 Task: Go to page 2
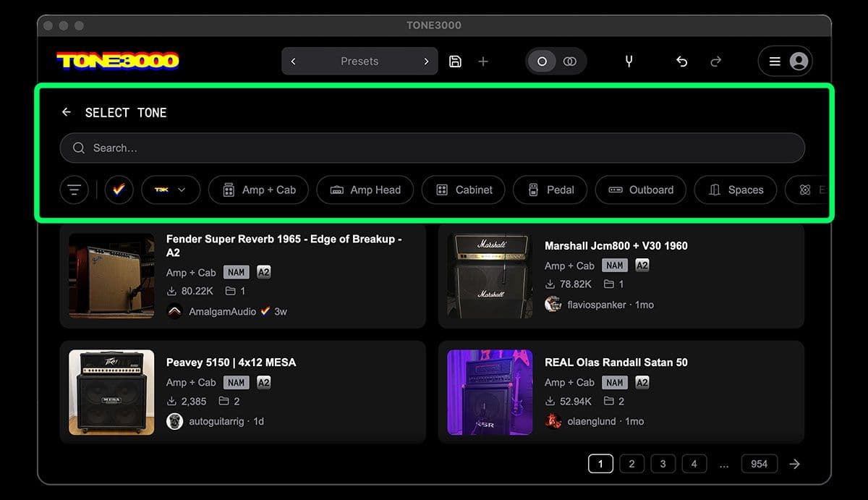631,464
